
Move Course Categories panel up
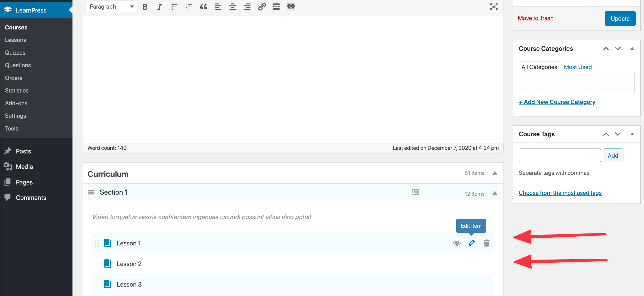click(x=606, y=49)
